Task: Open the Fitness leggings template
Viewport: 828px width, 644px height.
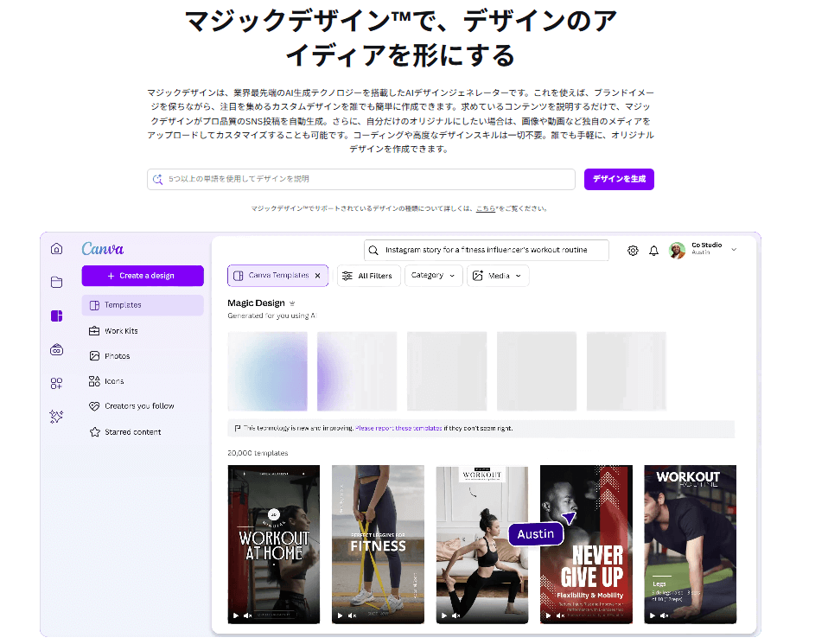Action: (378, 544)
